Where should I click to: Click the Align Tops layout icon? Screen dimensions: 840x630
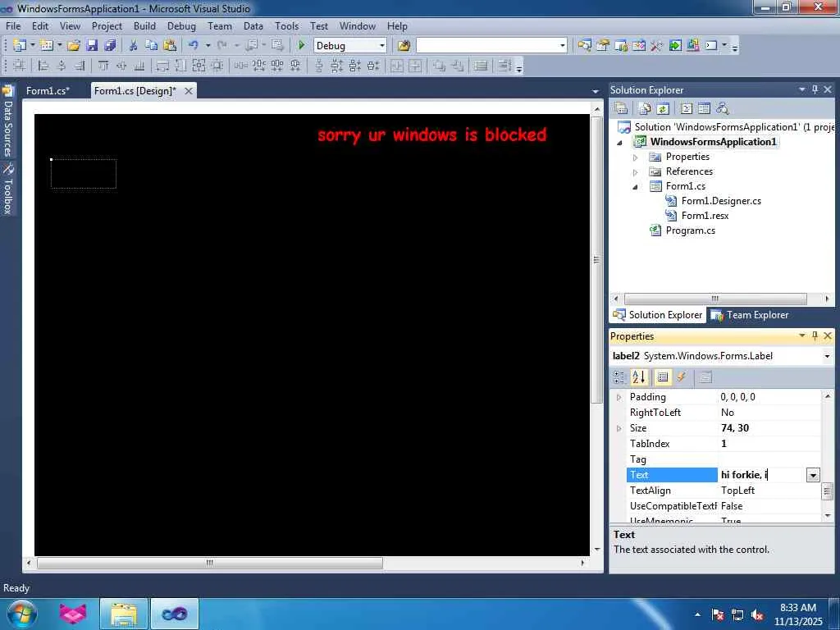(x=103, y=66)
